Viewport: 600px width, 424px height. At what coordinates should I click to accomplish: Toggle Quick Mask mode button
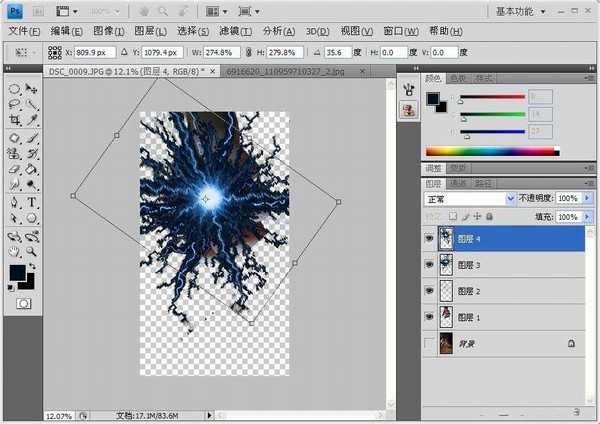[x=23, y=301]
